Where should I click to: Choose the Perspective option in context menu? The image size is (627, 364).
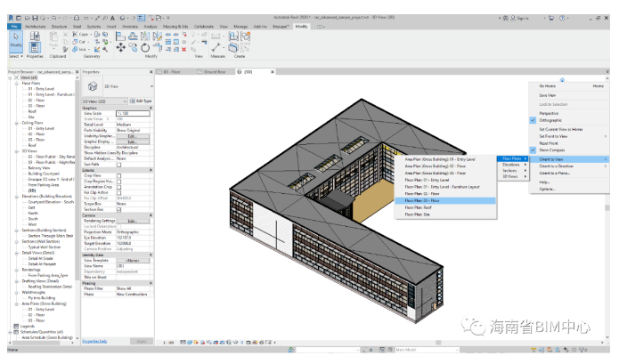(x=550, y=113)
